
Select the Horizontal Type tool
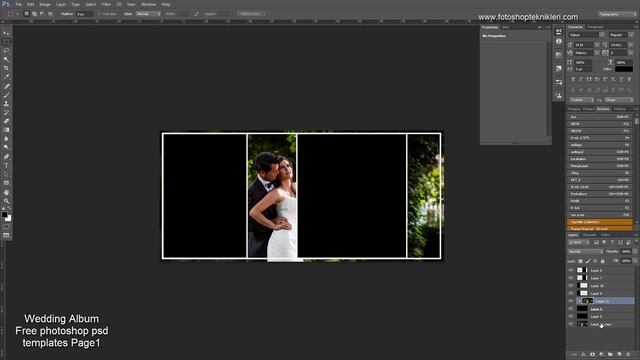(6, 165)
